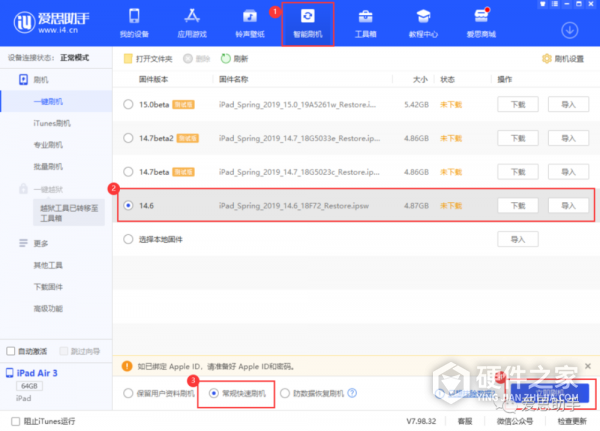Select the 14.7beta firmware radio button

click(x=128, y=172)
